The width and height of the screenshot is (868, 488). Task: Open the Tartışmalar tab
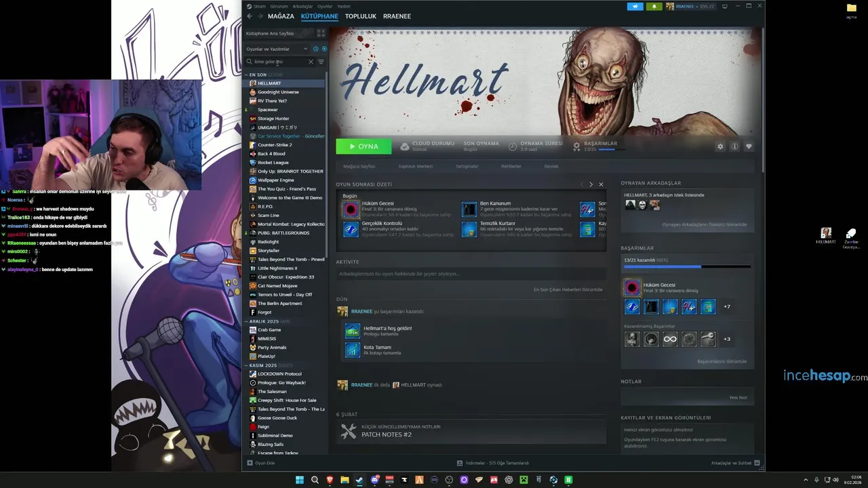pos(467,166)
